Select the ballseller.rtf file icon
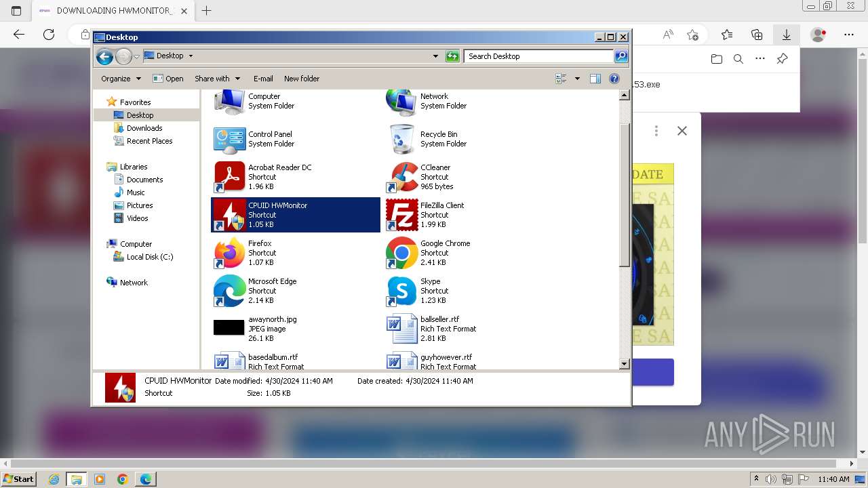The image size is (868, 488). [401, 329]
